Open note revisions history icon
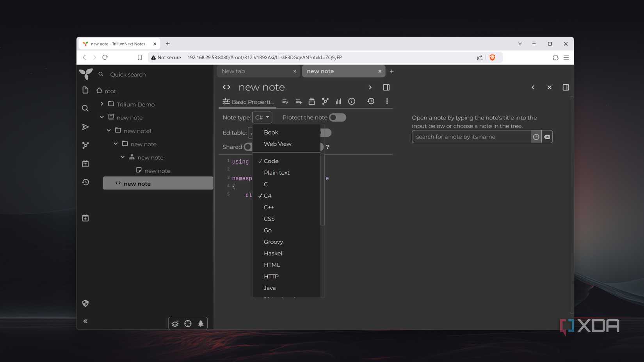This screenshot has width=644, height=362. 371,101
